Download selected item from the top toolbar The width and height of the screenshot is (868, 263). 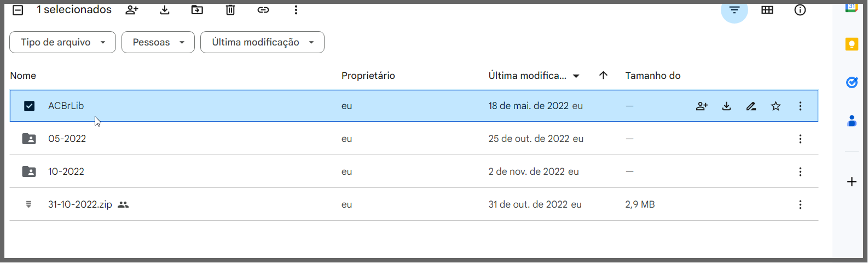tap(165, 10)
